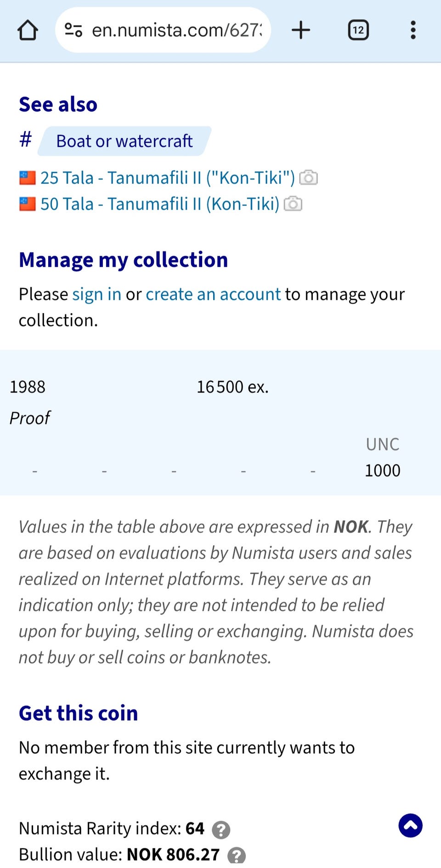Tap the Samoa flag beside 25 Tala
The image size is (441, 868).
point(28,178)
